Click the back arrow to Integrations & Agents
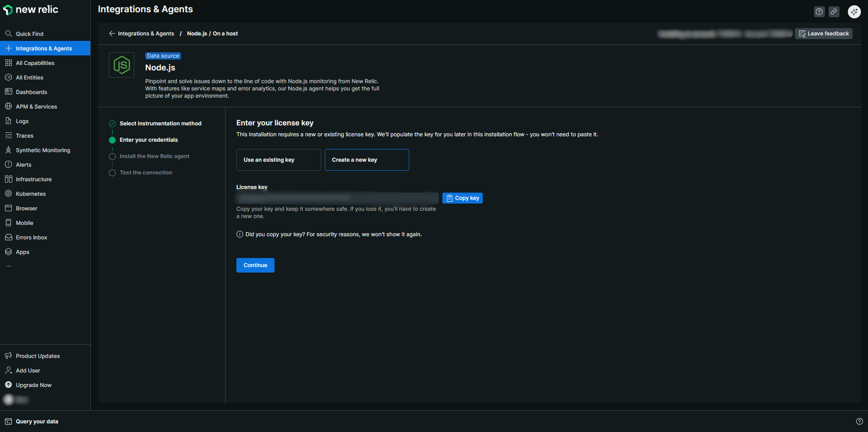Viewport: 868px width, 432px height. point(112,34)
